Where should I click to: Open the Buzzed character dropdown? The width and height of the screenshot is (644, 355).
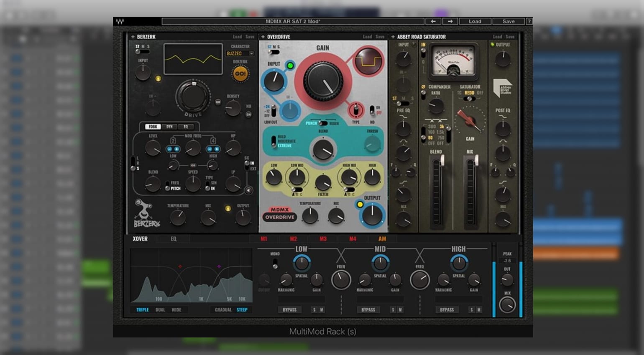[240, 53]
